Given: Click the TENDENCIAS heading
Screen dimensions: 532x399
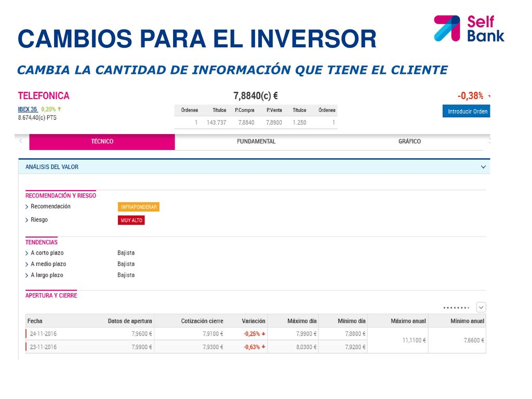Looking at the screenshot, I should click(42, 242).
